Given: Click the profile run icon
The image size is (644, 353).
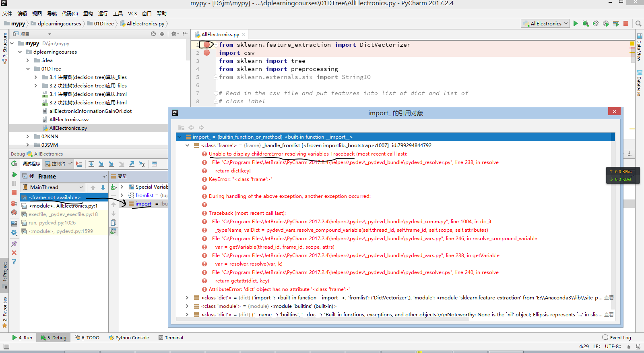Looking at the screenshot, I should [x=606, y=23].
